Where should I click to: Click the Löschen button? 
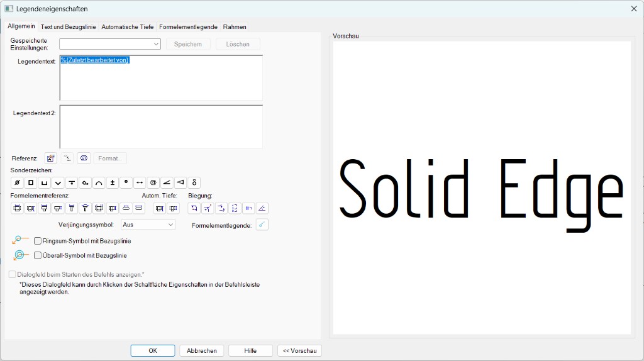238,44
